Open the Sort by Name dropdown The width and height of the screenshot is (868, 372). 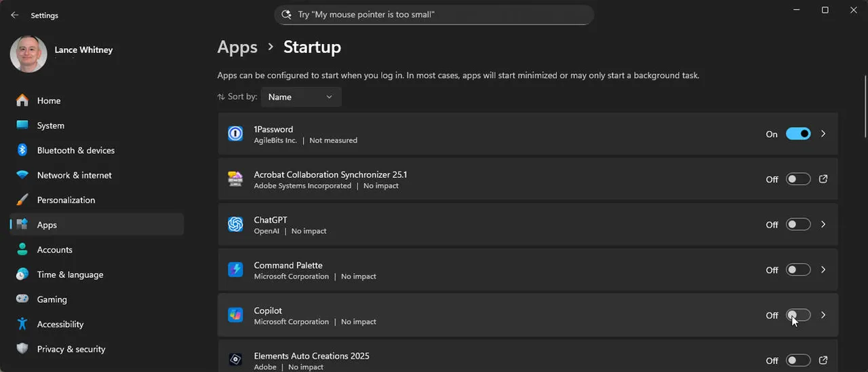coord(301,97)
